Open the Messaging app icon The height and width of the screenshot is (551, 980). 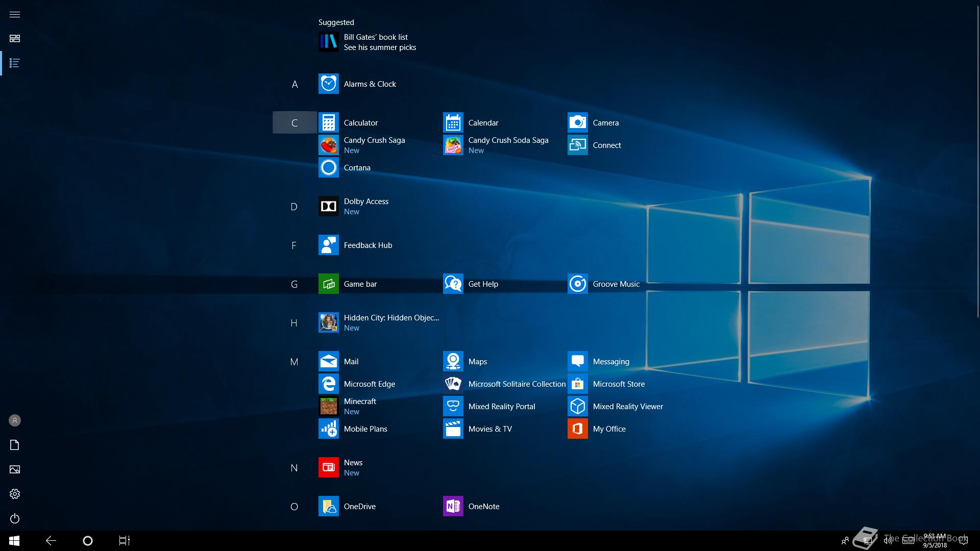coord(577,361)
